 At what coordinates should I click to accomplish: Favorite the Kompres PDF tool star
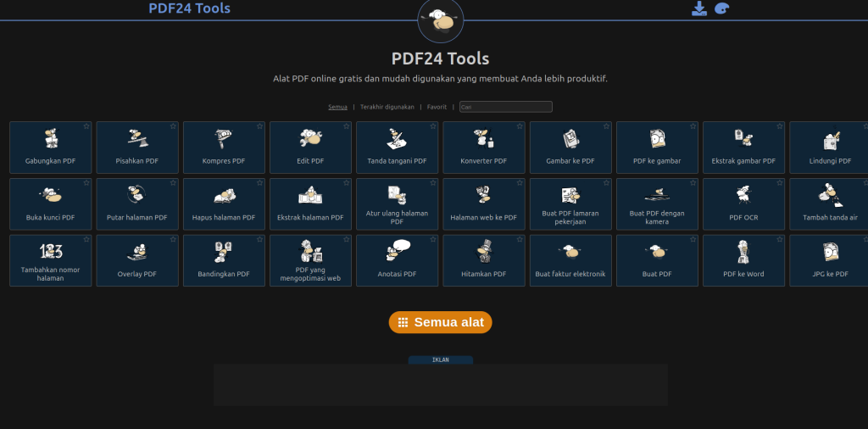coord(259,126)
